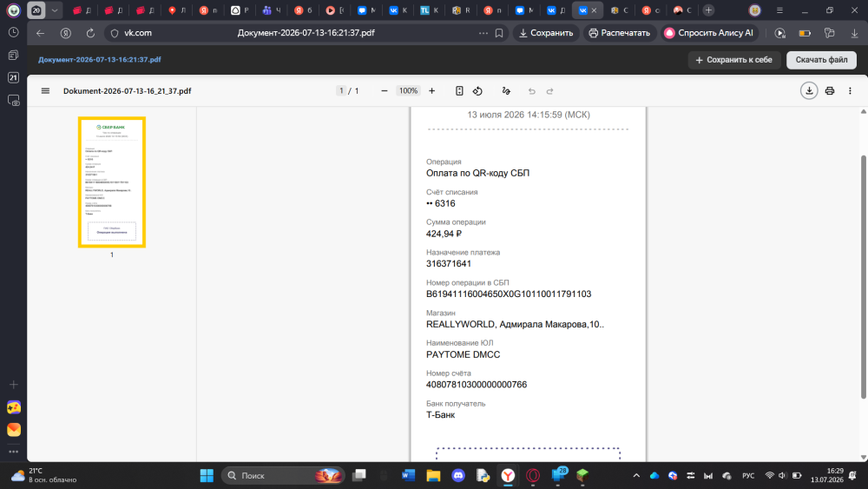Open the weather widget showing 21°C

(x=44, y=475)
